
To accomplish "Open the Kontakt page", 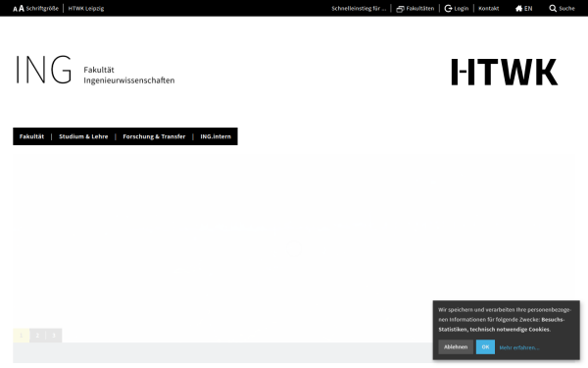I will (489, 8).
